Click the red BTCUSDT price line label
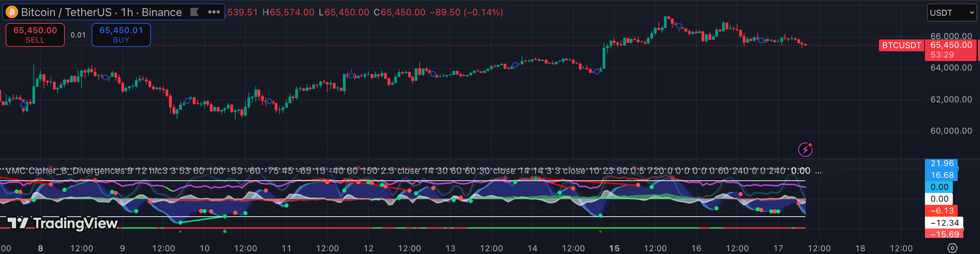This screenshot has width=980, height=254. coord(901,45)
